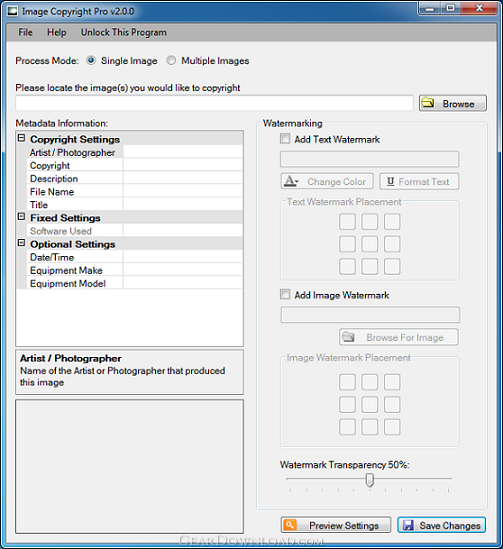Image resolution: width=503 pixels, height=549 pixels.
Task: Enable Add Image Watermark checkbox
Action: (285, 294)
